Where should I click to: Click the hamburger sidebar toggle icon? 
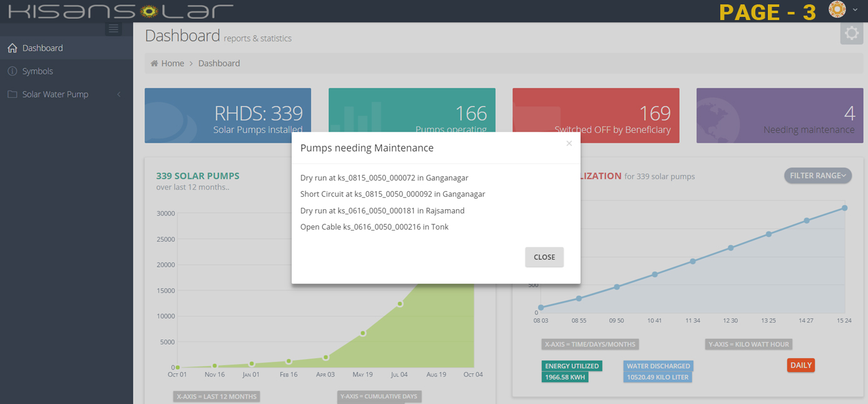coord(113,29)
